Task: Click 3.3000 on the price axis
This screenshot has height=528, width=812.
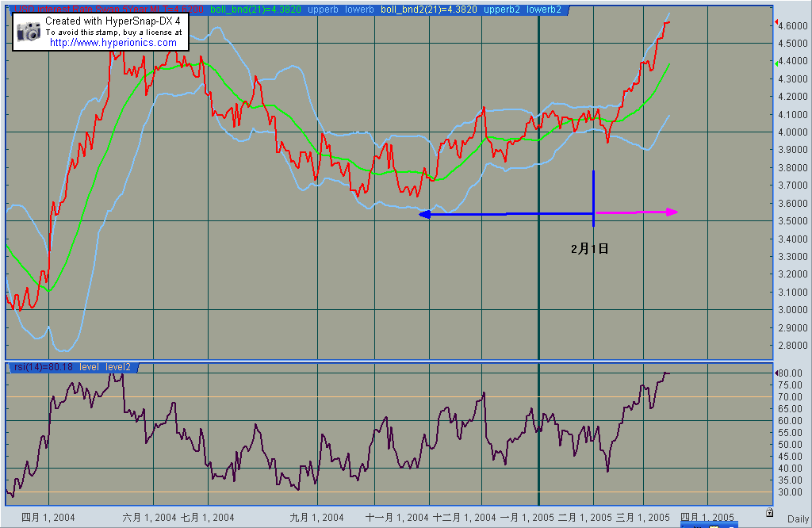Action: pos(793,256)
